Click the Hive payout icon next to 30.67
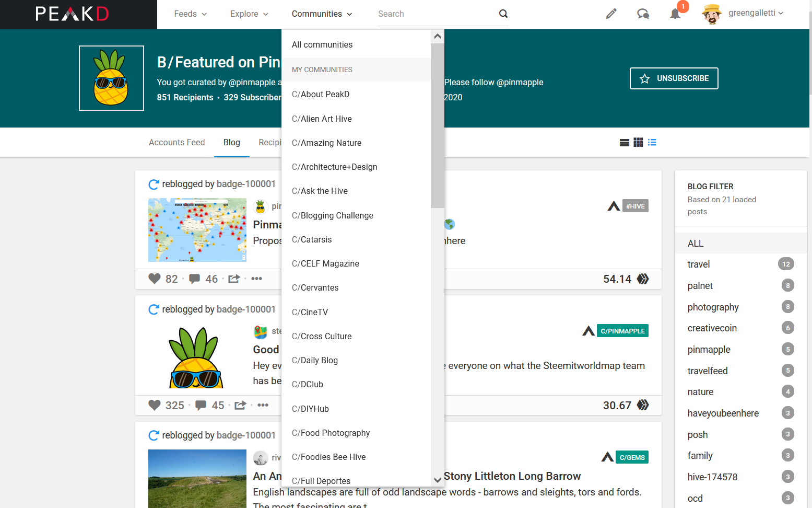The width and height of the screenshot is (812, 508). (x=643, y=405)
